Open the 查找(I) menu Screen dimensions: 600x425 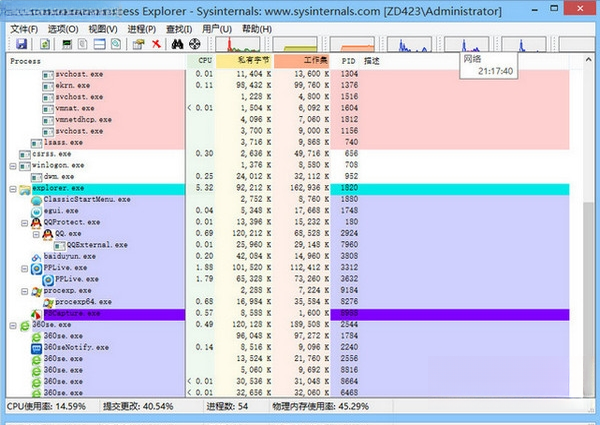click(179, 29)
